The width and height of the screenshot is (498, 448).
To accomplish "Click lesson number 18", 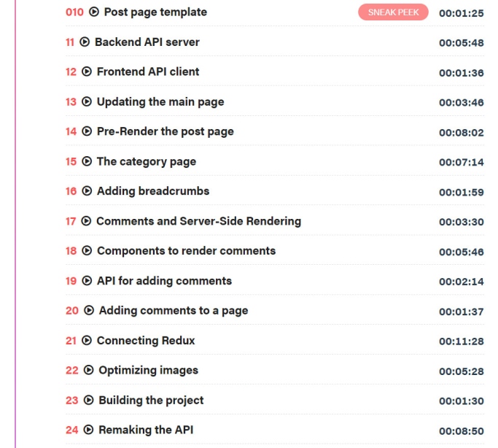I will coord(71,251).
